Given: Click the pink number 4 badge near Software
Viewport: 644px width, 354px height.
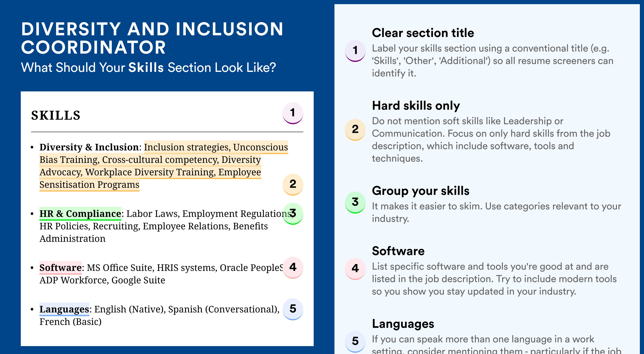Looking at the screenshot, I should click(293, 268).
